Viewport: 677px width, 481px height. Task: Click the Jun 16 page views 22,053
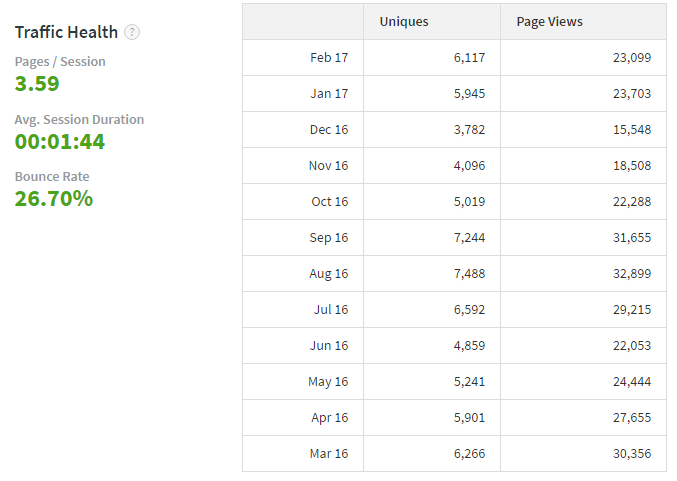[632, 345]
